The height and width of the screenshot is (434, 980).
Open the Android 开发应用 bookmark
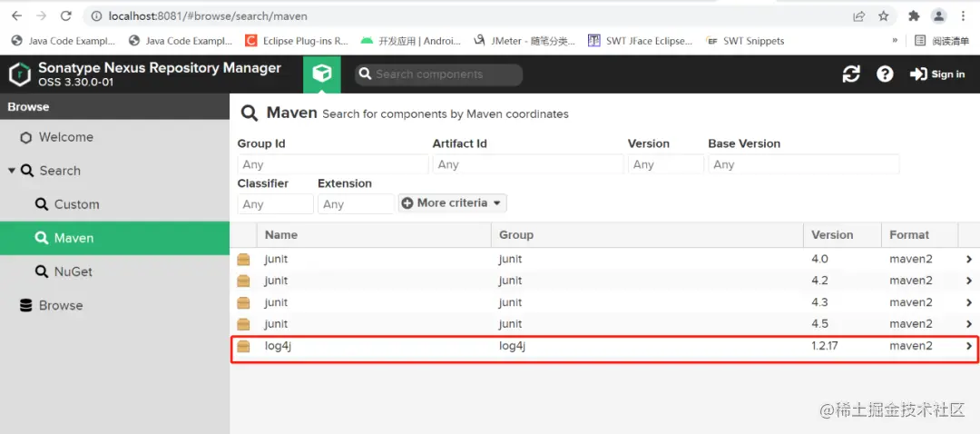(411, 41)
